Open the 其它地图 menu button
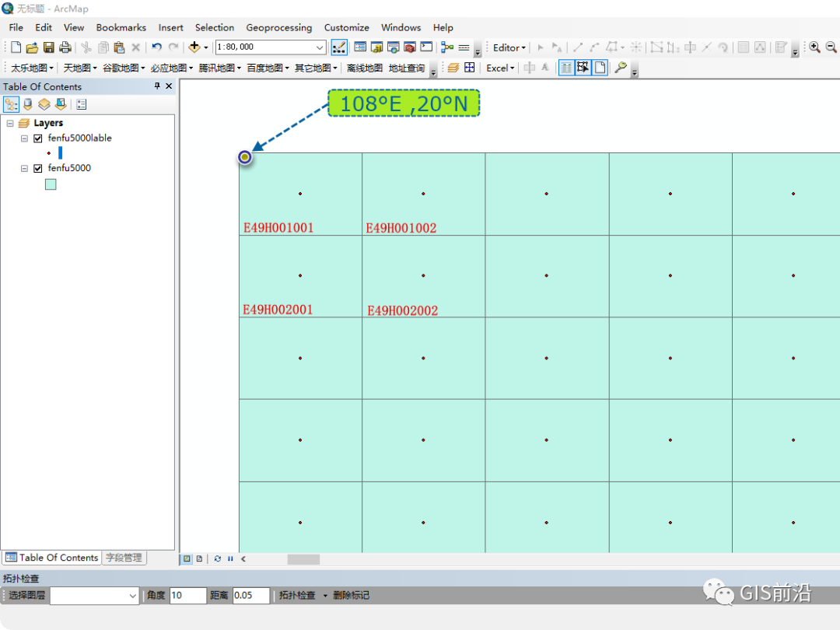Screen dimensions: 840x630 click(x=316, y=68)
